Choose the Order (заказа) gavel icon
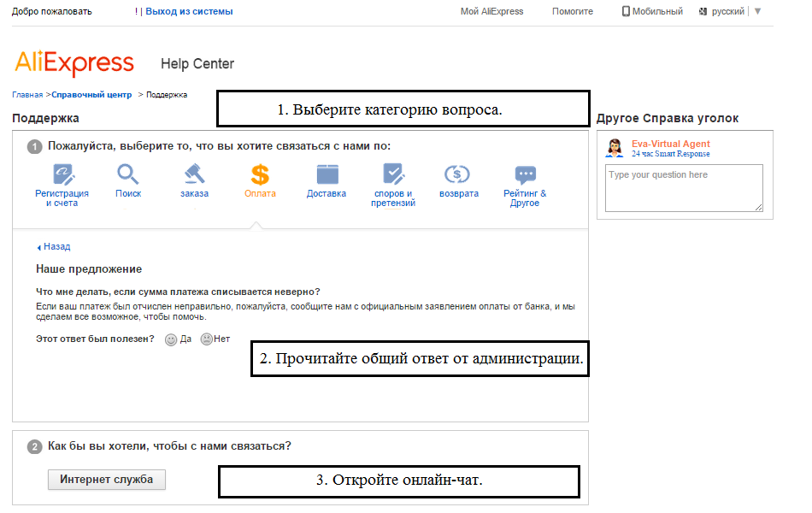This screenshot has width=812, height=513. [194, 175]
